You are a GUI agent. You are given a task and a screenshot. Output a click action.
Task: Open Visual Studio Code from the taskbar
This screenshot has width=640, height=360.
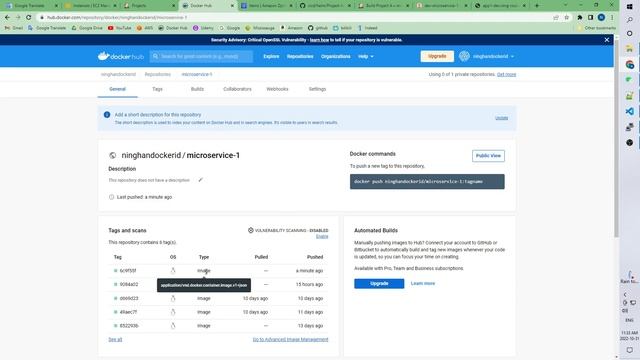(x=629, y=111)
